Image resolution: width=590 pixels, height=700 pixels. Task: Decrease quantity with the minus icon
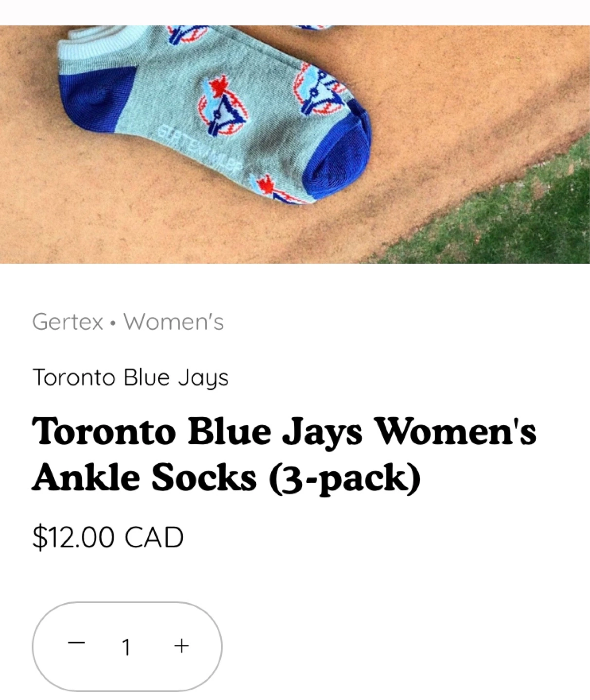click(76, 643)
